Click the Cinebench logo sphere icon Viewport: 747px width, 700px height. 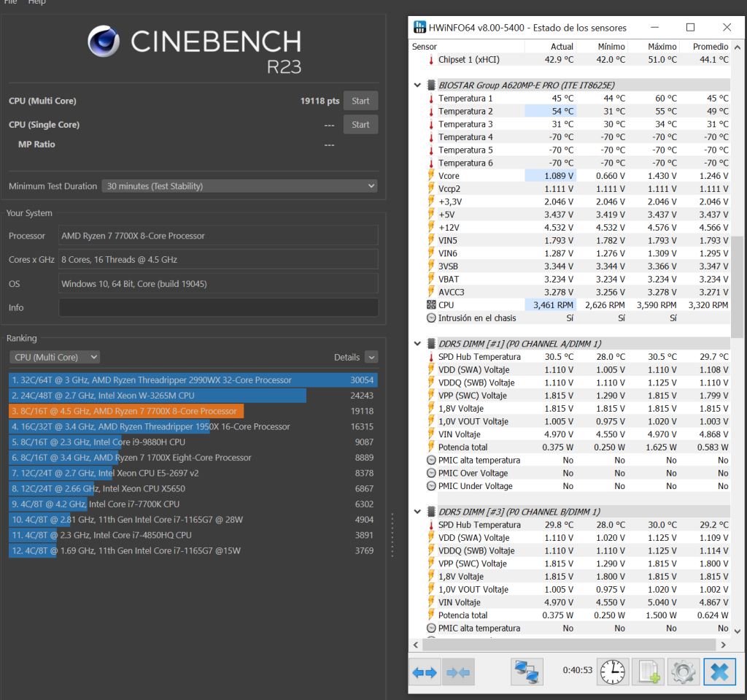click(x=104, y=41)
